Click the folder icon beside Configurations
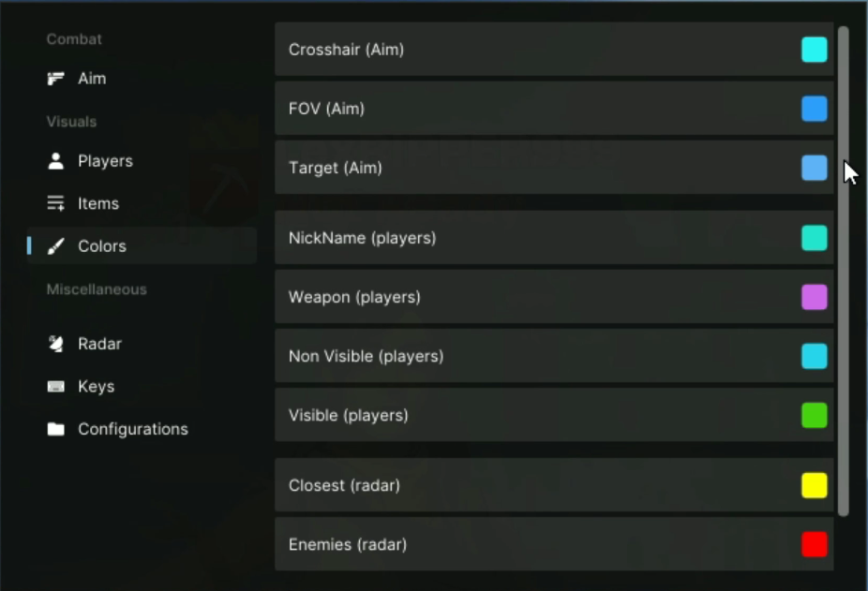Image resolution: width=868 pixels, height=591 pixels. coord(56,429)
